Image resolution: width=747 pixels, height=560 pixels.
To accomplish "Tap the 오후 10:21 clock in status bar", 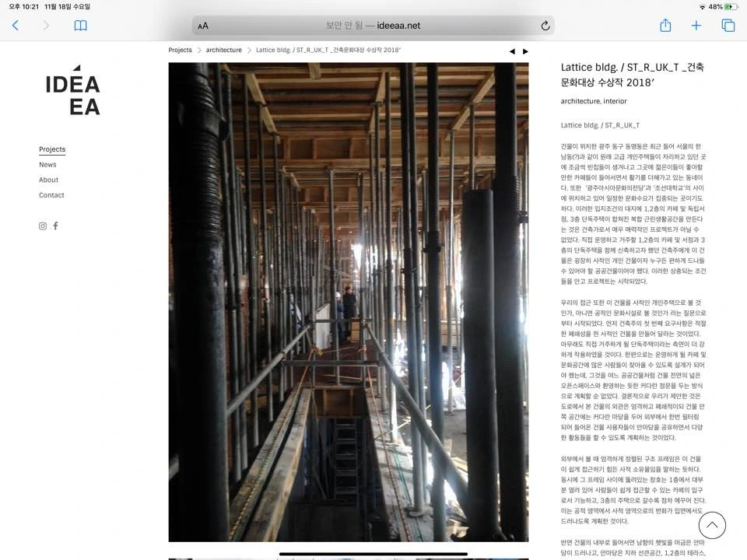I will coord(24,7).
